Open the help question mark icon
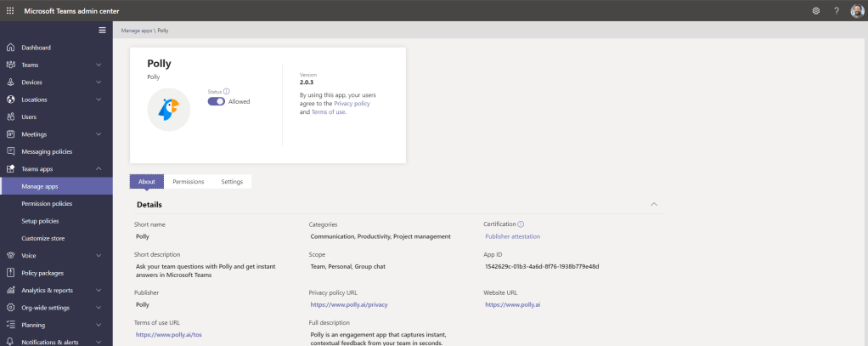This screenshot has width=868, height=346. [x=836, y=10]
